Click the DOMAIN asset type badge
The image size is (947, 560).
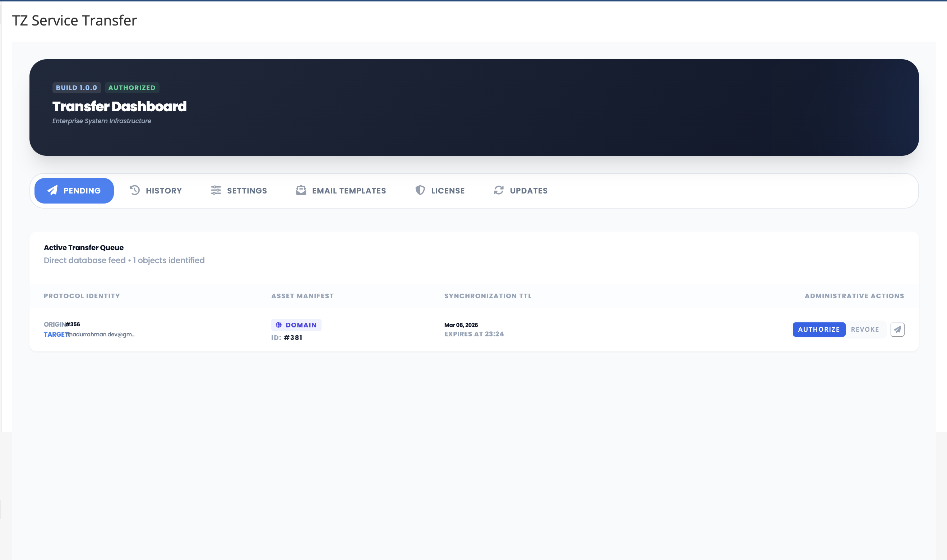pos(296,325)
